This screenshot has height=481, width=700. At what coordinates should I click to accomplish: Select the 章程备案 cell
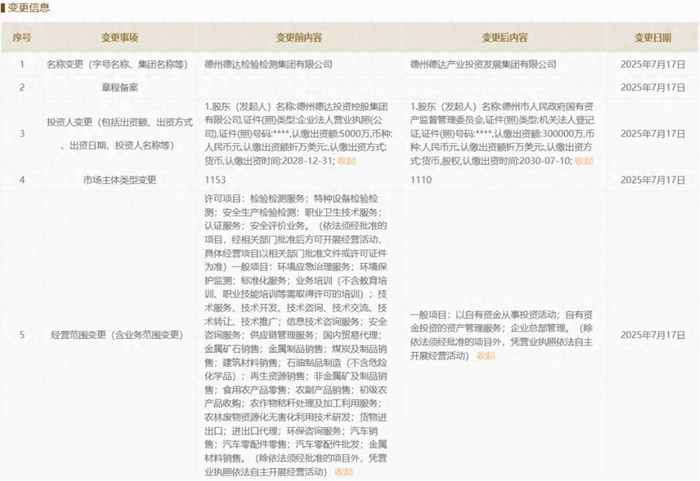[120, 88]
